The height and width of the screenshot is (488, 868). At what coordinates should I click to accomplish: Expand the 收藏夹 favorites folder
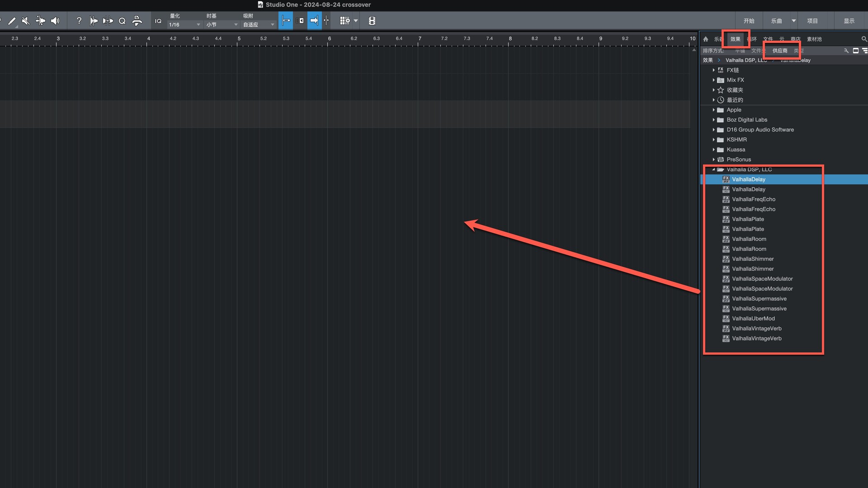[x=713, y=90]
